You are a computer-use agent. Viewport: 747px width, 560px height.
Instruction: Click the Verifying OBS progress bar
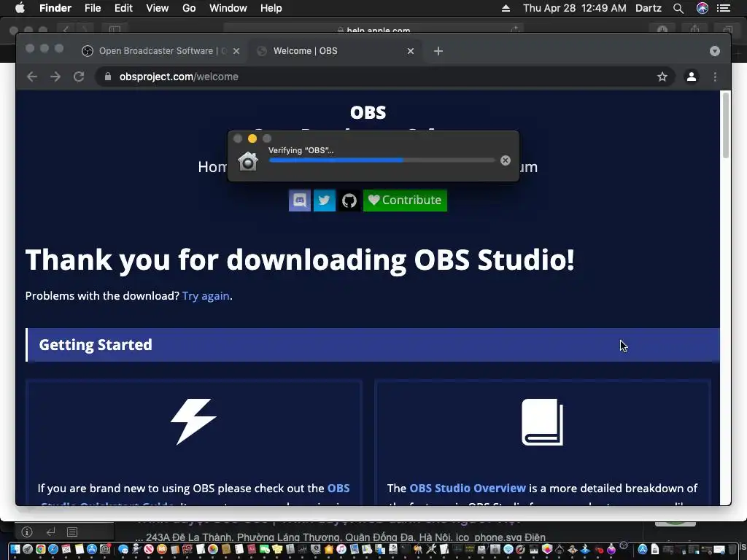pyautogui.click(x=382, y=160)
